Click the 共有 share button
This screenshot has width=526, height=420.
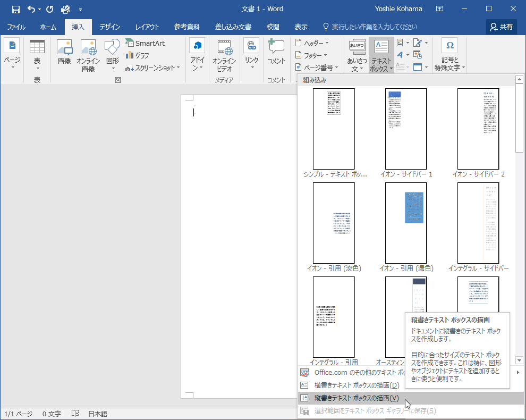502,27
